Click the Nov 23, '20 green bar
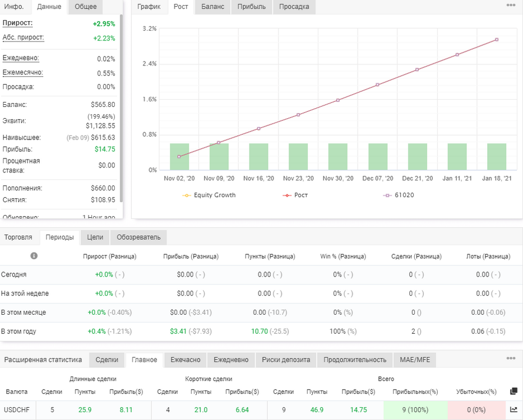This screenshot has width=523, height=420. pos(298,157)
